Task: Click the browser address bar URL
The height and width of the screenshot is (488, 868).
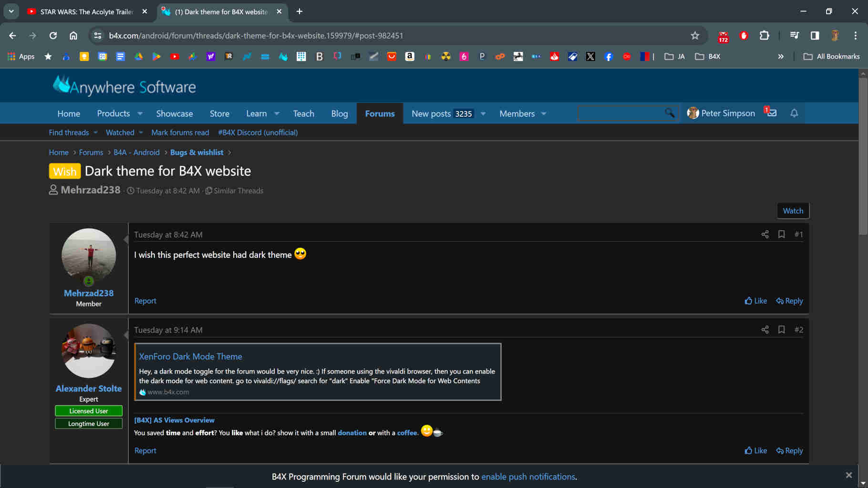Action: (256, 36)
